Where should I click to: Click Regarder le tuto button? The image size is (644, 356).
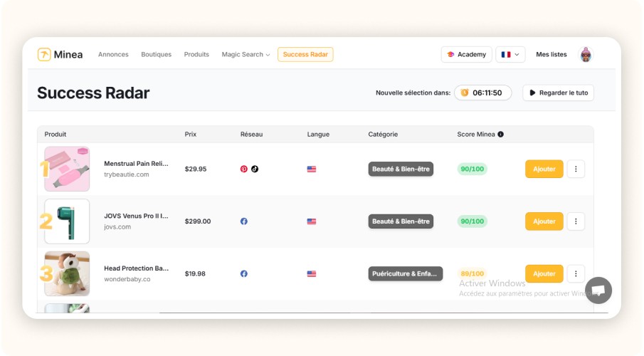(x=558, y=93)
